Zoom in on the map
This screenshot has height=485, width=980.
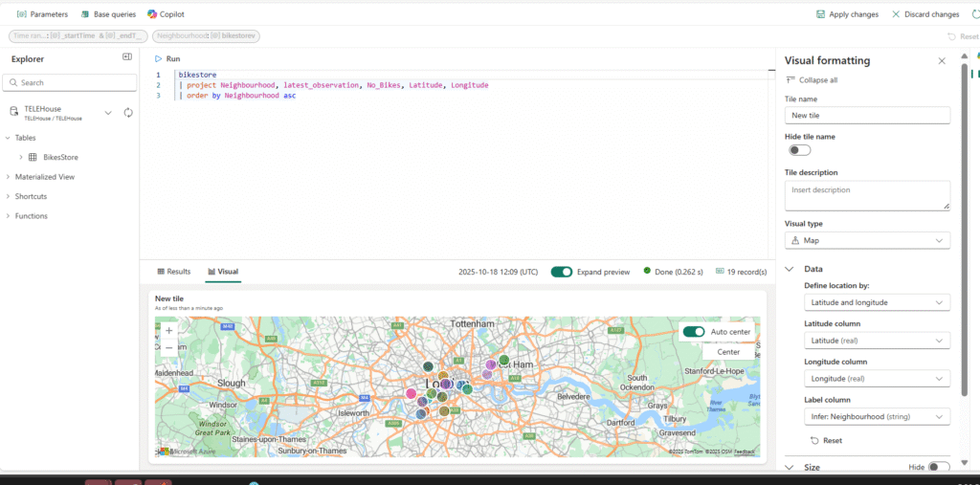coord(169,330)
